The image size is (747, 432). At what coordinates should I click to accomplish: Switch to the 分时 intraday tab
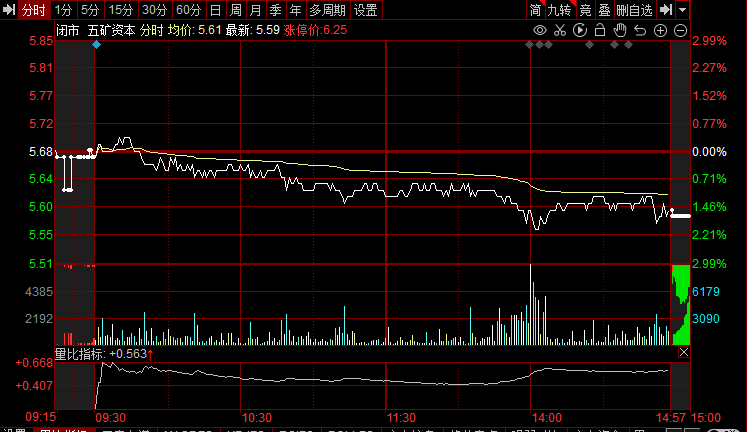(34, 10)
